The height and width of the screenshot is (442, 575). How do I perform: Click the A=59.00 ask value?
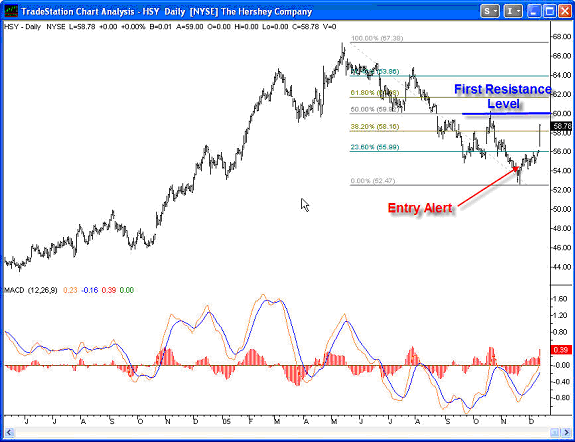[190, 27]
